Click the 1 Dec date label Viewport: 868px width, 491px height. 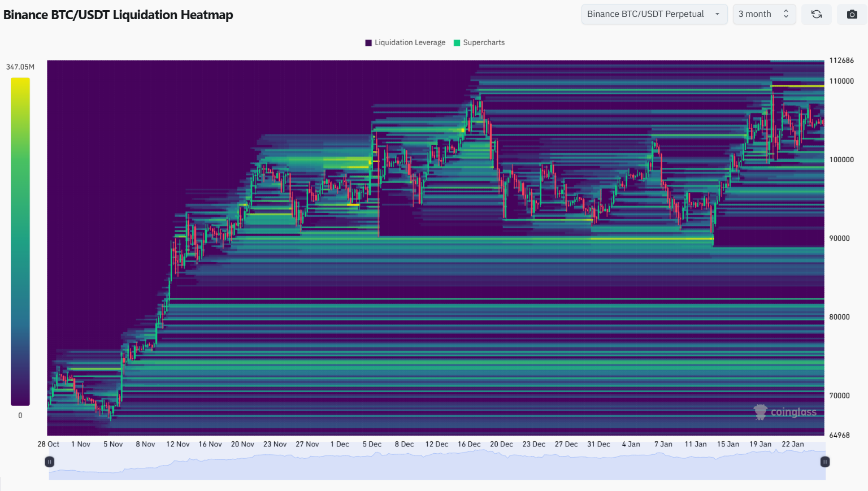340,444
